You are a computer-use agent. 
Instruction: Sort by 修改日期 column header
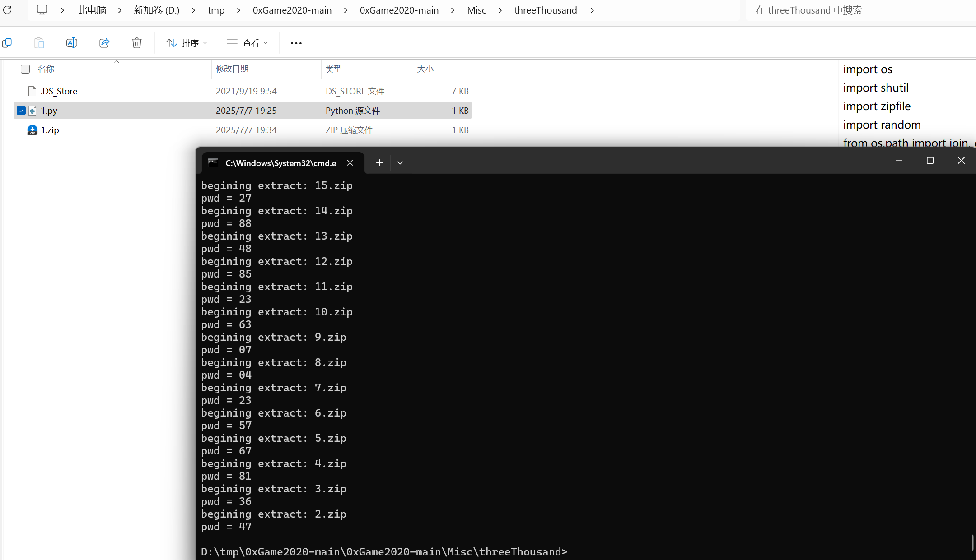point(232,69)
